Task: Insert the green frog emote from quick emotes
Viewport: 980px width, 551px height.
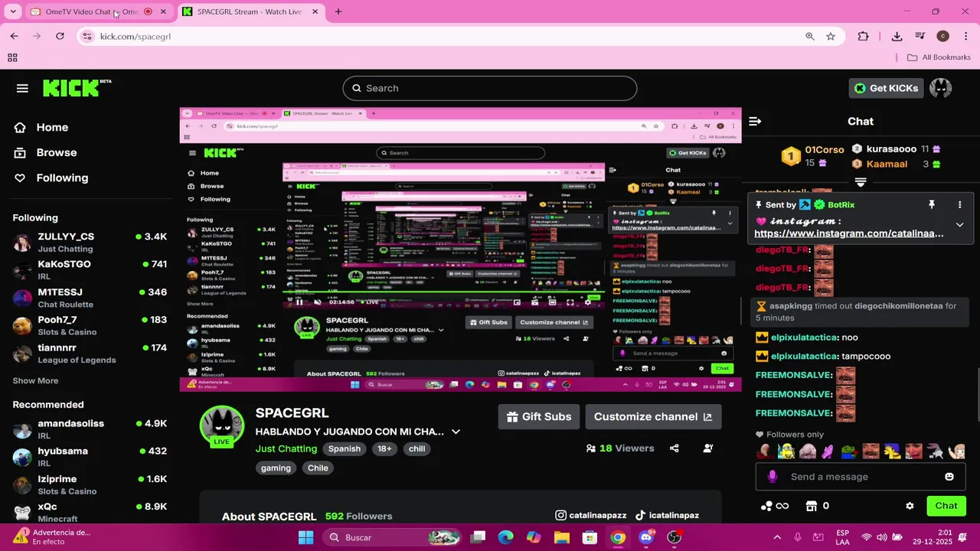Action: (848, 452)
